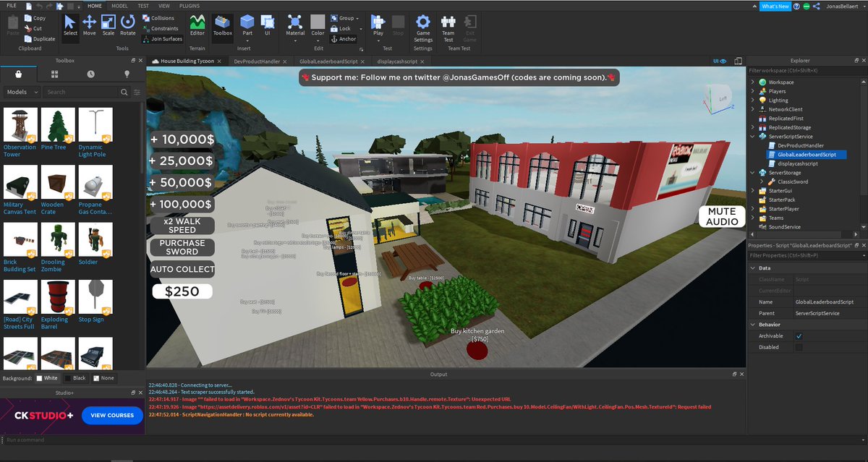Viewport: 868px width, 462px height.
Task: Open the UI insert tool
Action: [x=267, y=25]
